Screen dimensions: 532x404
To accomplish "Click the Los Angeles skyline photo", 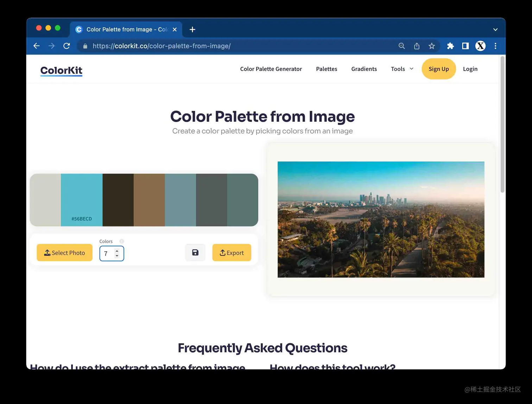I will (x=381, y=219).
